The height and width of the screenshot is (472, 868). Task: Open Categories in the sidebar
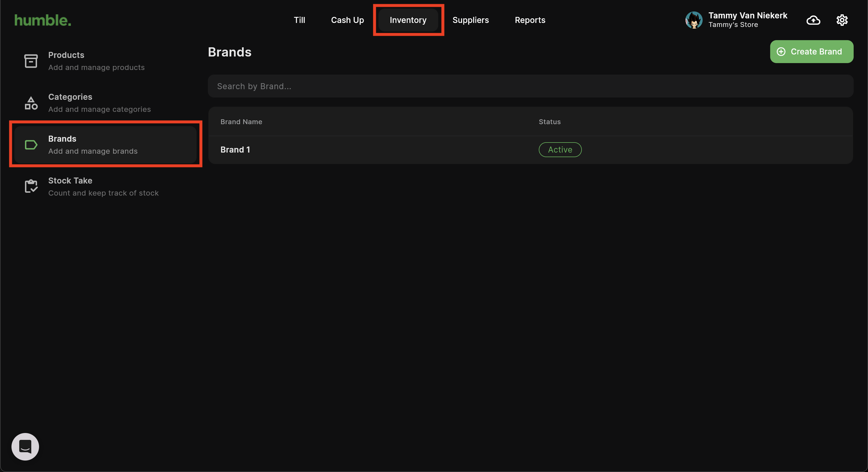105,103
